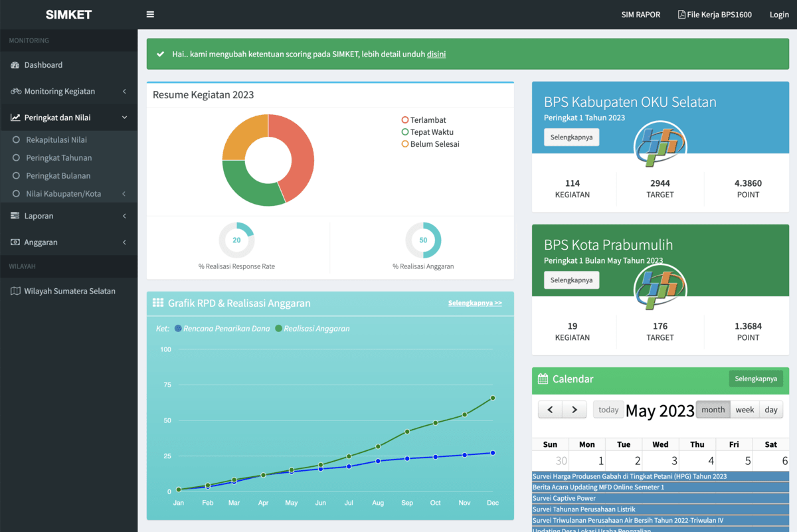This screenshot has height=532, width=797.
Task: Go to next month in Calendar
Action: pos(575,410)
